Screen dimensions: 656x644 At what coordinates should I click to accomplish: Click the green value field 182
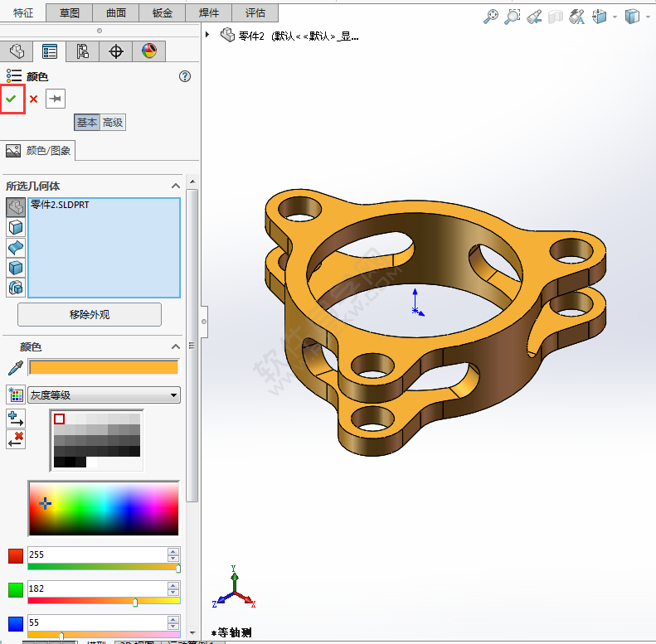(x=98, y=588)
